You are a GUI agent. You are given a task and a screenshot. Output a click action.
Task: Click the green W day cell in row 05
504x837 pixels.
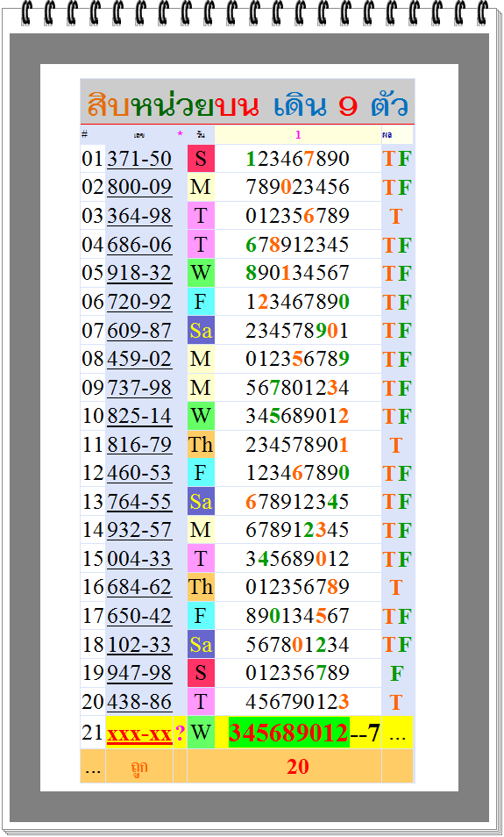pyautogui.click(x=201, y=273)
